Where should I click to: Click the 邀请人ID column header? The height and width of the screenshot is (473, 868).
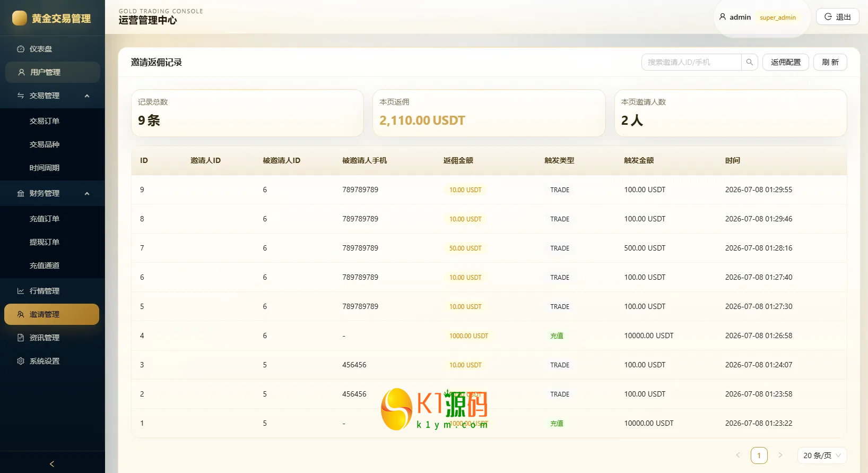205,160
